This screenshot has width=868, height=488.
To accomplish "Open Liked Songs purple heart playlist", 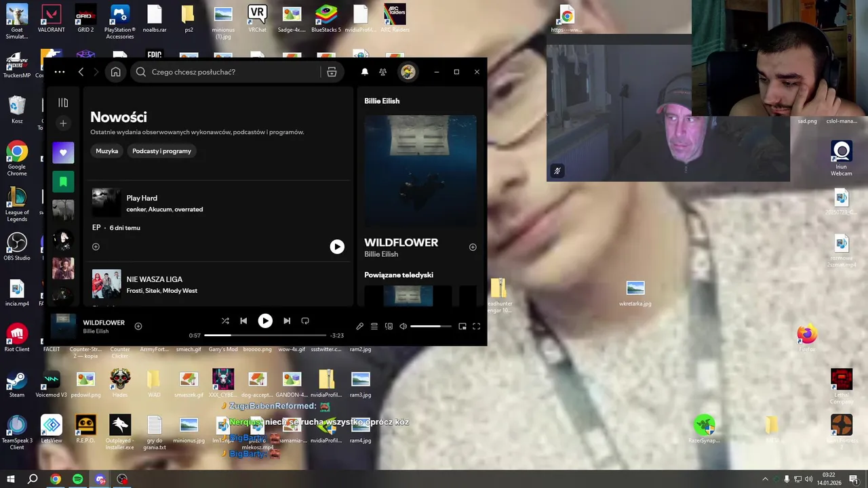I will pyautogui.click(x=63, y=152).
